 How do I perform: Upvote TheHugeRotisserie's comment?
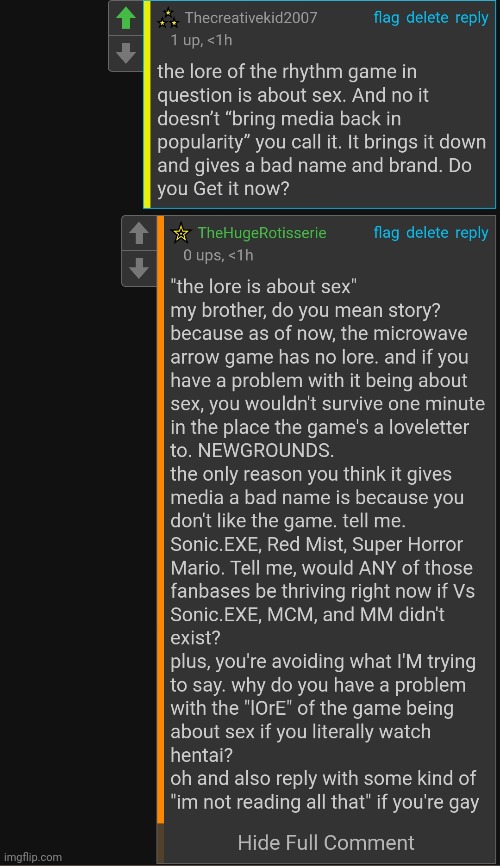139,234
